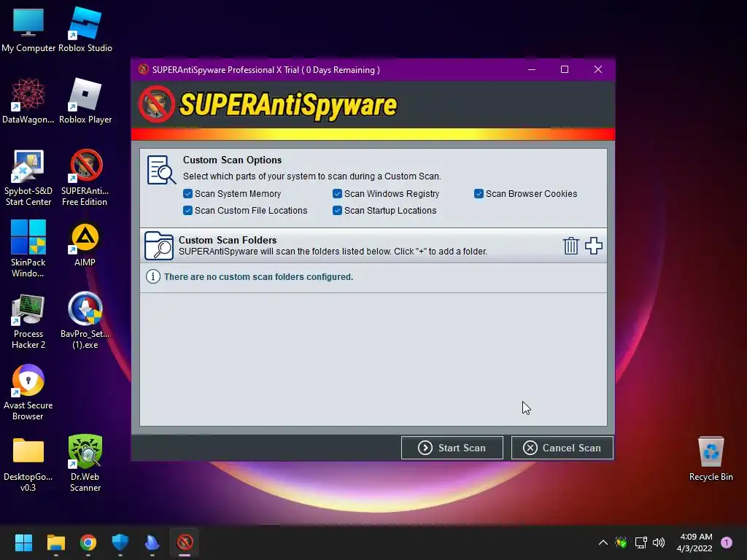This screenshot has width=747, height=560.
Task: Show hidden tray icons chevron
Action: [603, 542]
